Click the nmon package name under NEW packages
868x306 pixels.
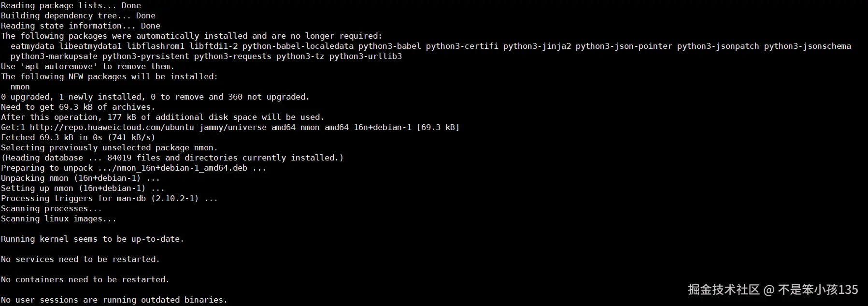[x=20, y=87]
